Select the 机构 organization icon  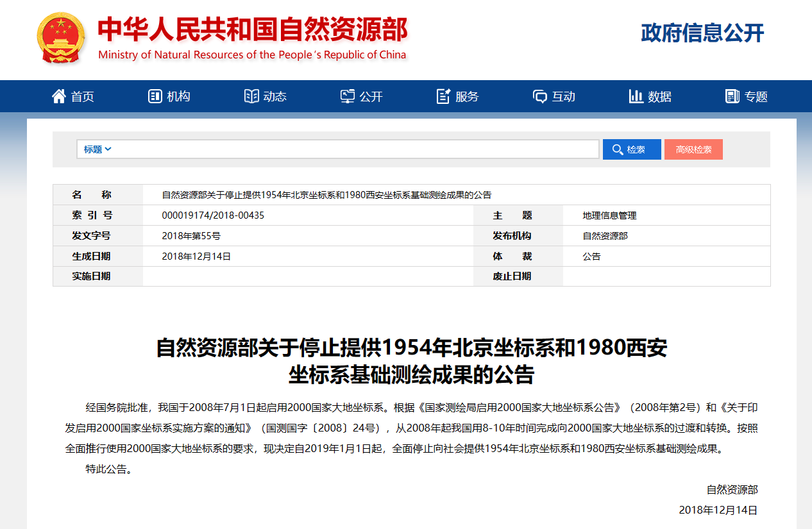(x=154, y=96)
